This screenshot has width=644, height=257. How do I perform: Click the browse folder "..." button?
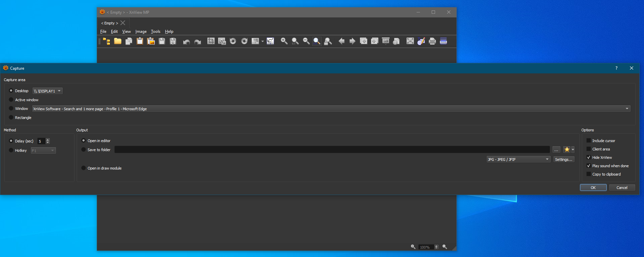(x=556, y=149)
